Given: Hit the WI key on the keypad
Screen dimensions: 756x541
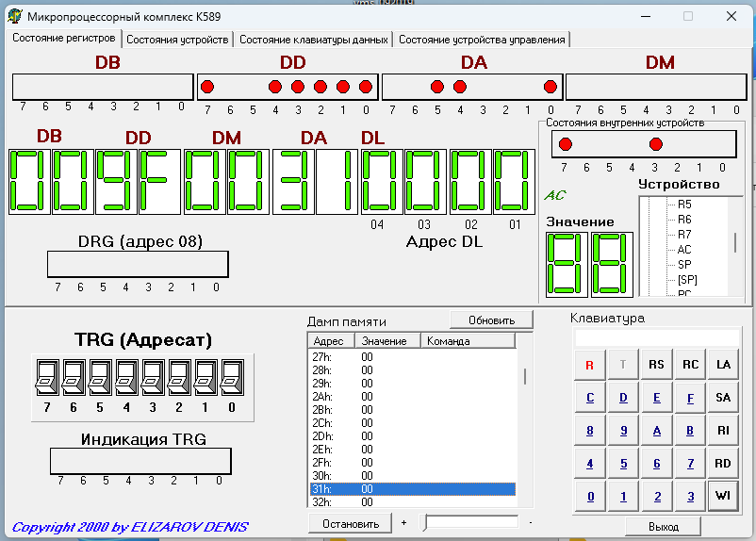Looking at the screenshot, I should tap(723, 497).
